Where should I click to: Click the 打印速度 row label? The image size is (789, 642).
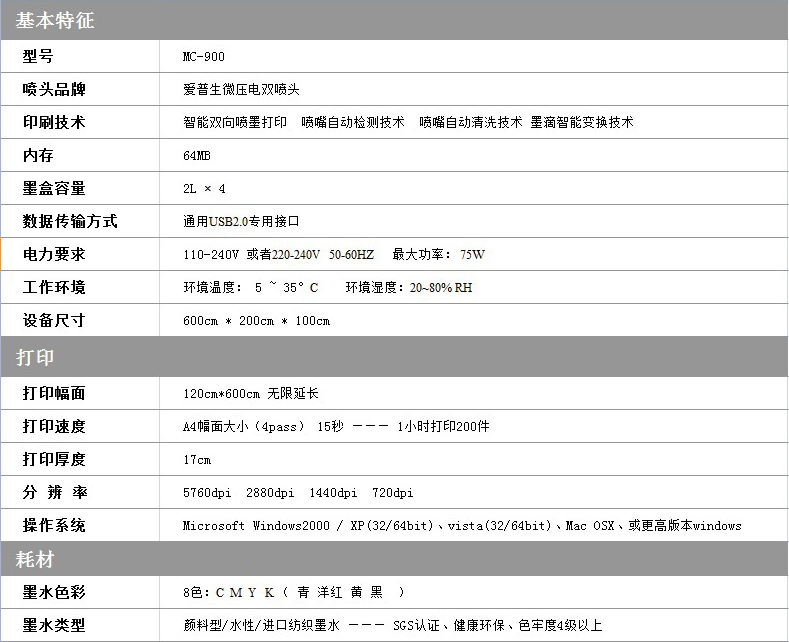click(x=54, y=426)
